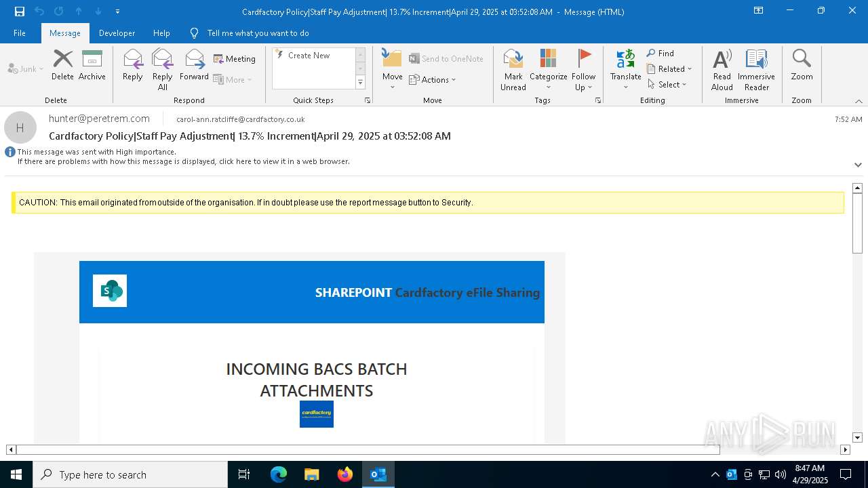Show hidden system tray icons
Image resolution: width=868 pixels, height=488 pixels.
click(x=715, y=474)
